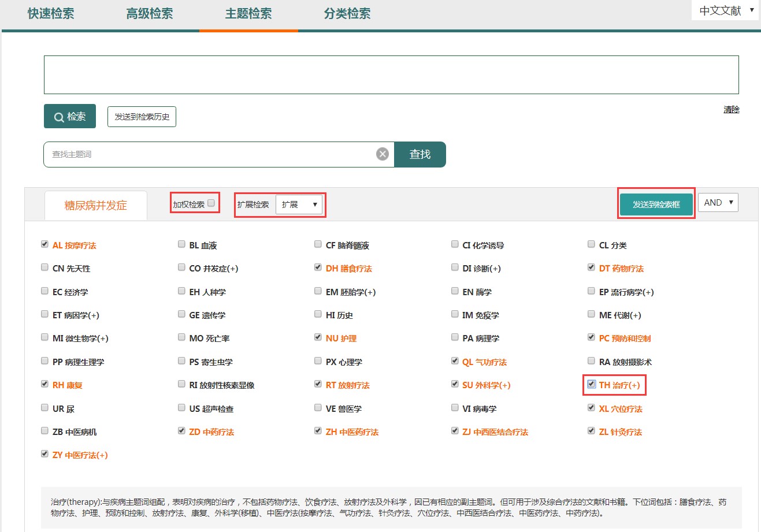Switch to the 高级检索 tab

click(150, 14)
